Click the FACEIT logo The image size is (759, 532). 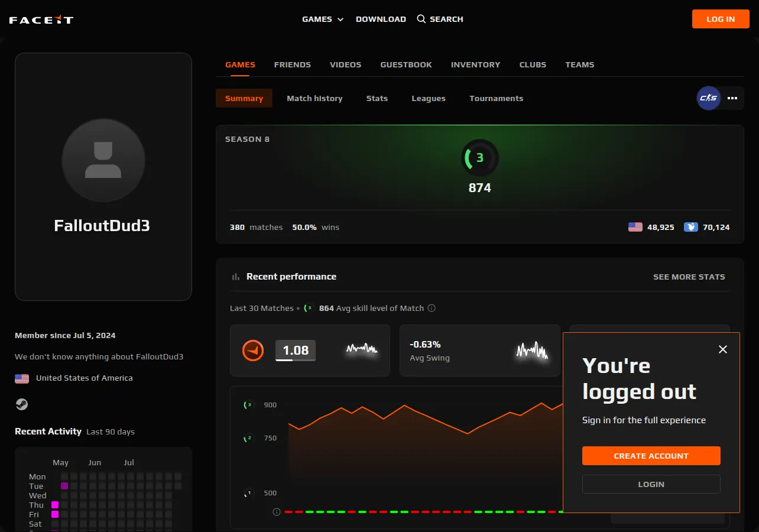pos(41,20)
